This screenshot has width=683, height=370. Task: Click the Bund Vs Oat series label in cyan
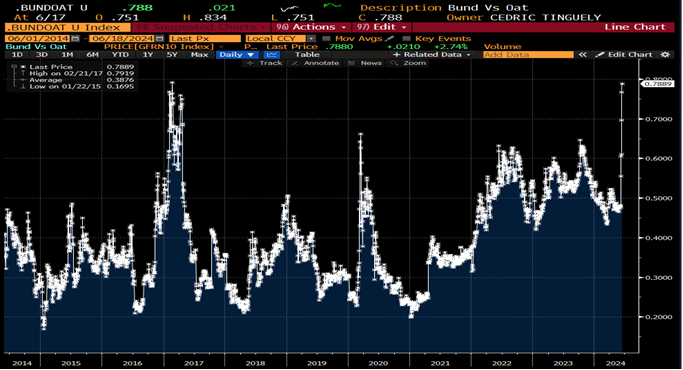36,46
